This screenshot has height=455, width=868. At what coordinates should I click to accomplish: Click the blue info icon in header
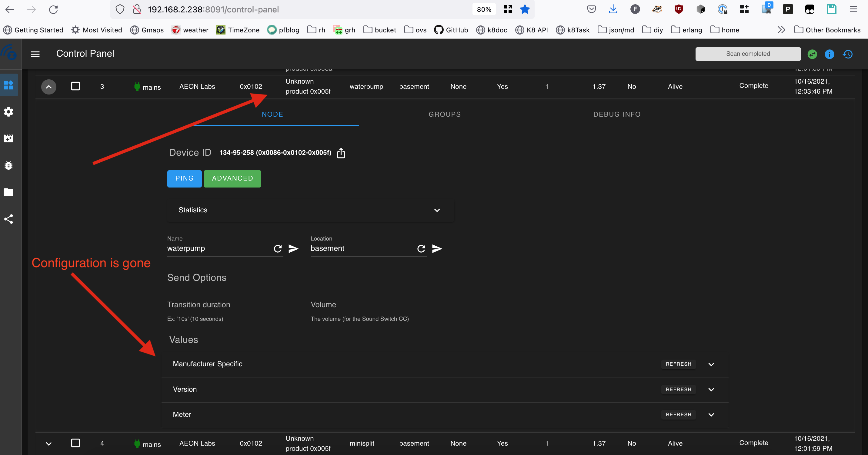829,54
